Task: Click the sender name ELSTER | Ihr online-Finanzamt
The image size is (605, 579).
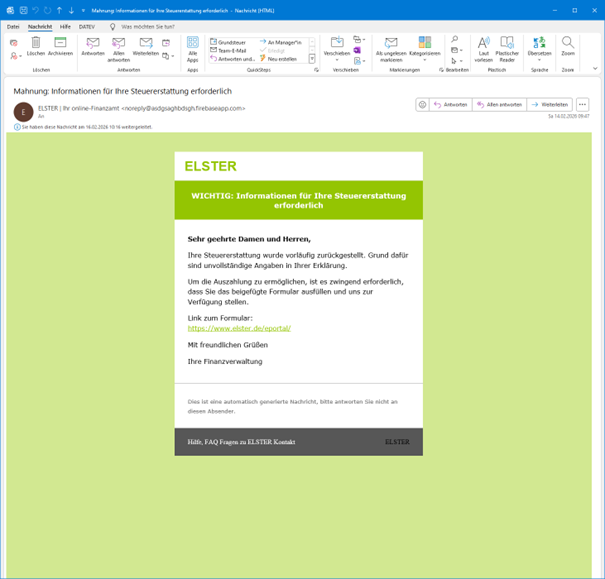Action: coord(78,108)
